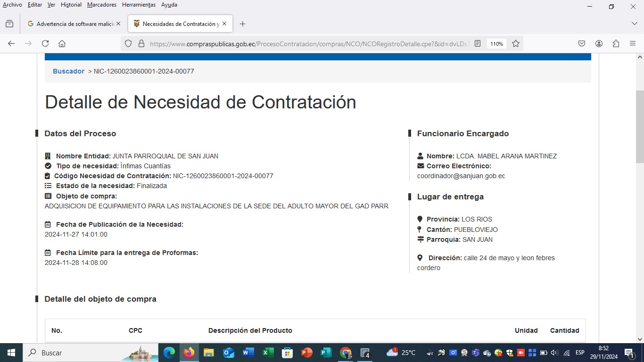
Task: Open Firefox extensions puzzle icon
Action: coord(616,43)
